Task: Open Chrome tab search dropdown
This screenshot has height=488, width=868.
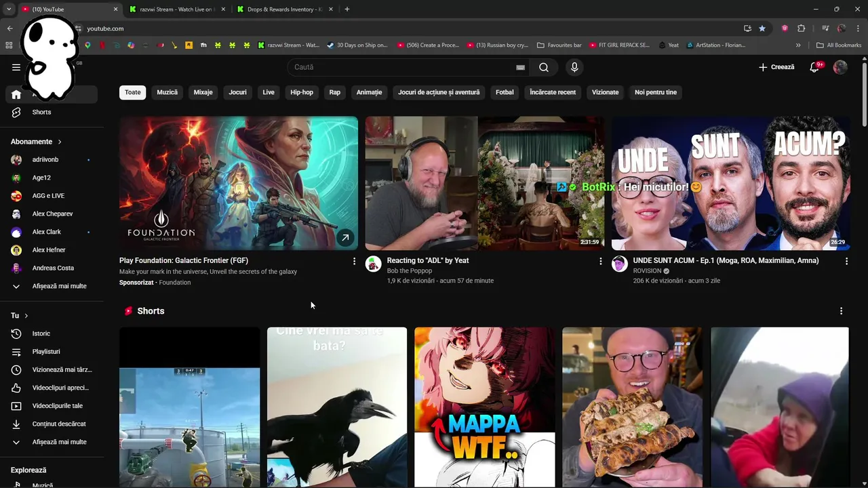Action: [9, 9]
